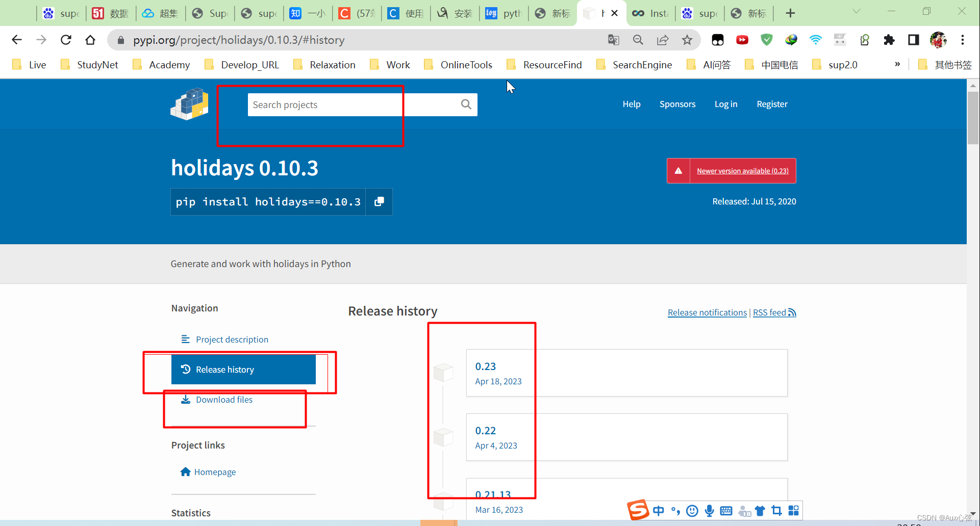
Task: Click the AdGuard extension icon
Action: tap(766, 40)
